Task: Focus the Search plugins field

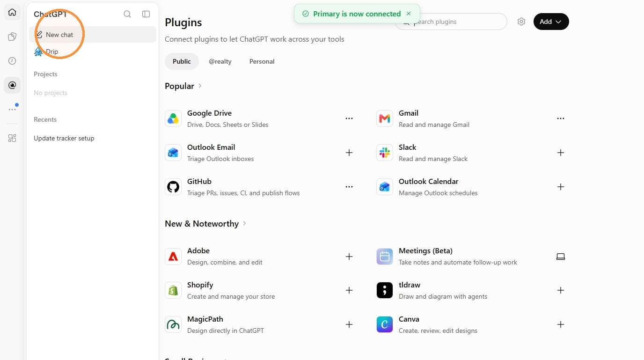Action: (x=451, y=22)
